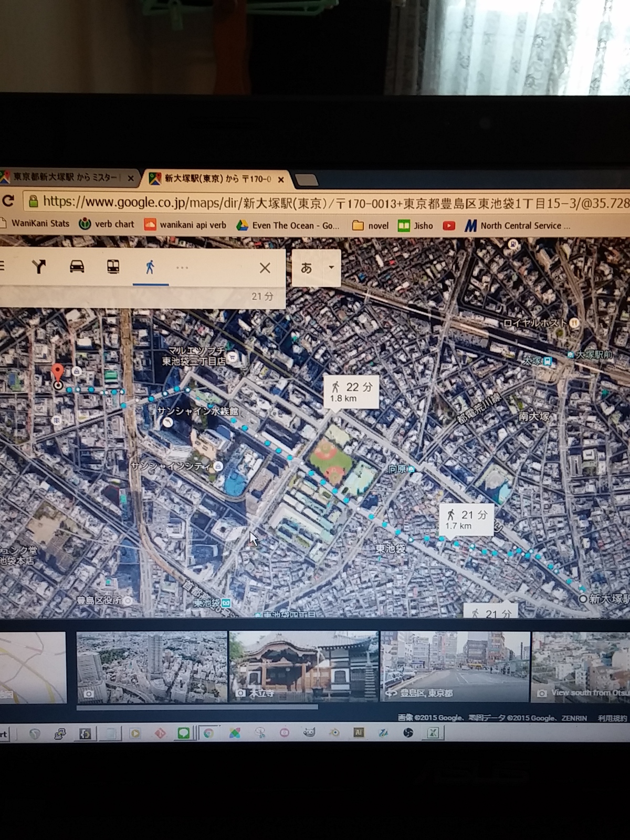Switch to the first Google Maps tab
This screenshot has width=630, height=840.
click(x=66, y=177)
